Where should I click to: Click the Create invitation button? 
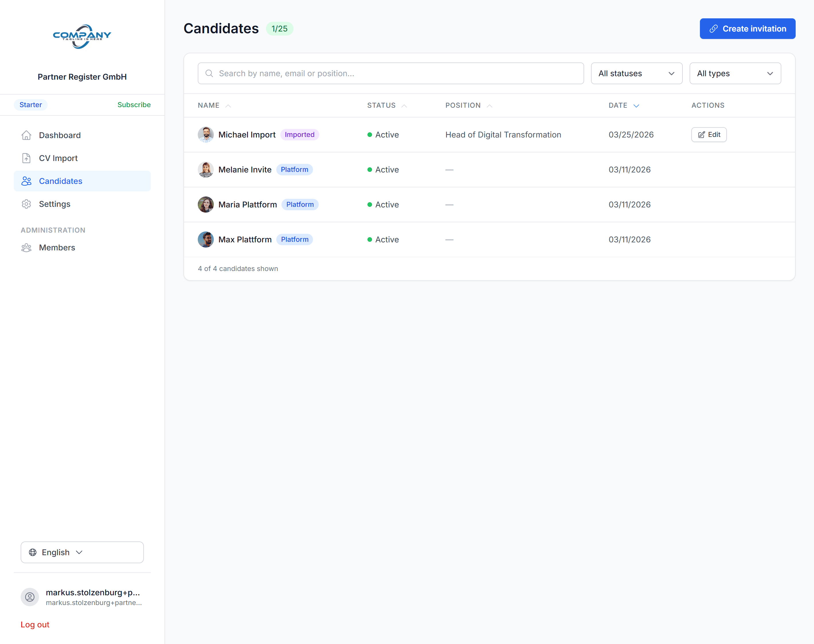click(x=747, y=28)
